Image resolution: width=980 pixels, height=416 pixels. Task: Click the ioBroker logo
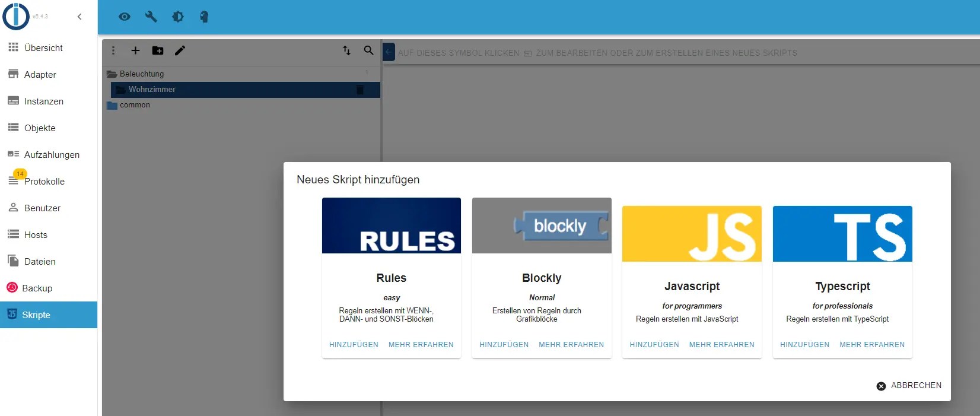click(x=16, y=17)
